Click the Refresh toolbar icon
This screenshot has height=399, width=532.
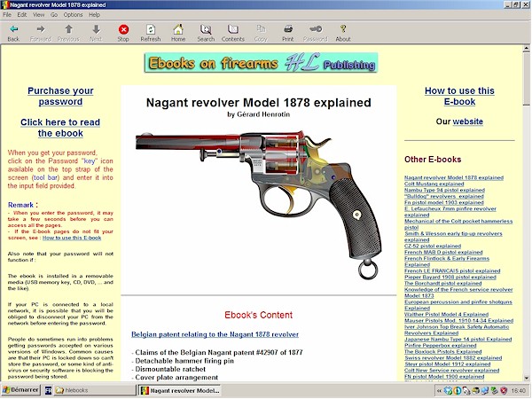point(151,29)
